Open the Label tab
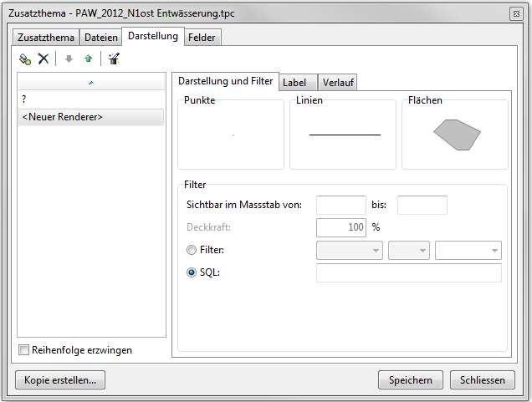Image resolution: width=532 pixels, height=402 pixels. coord(294,82)
